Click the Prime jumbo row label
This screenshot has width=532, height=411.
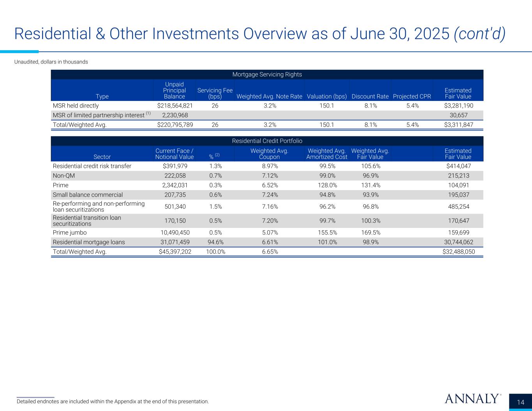pyautogui.click(x=69, y=233)
